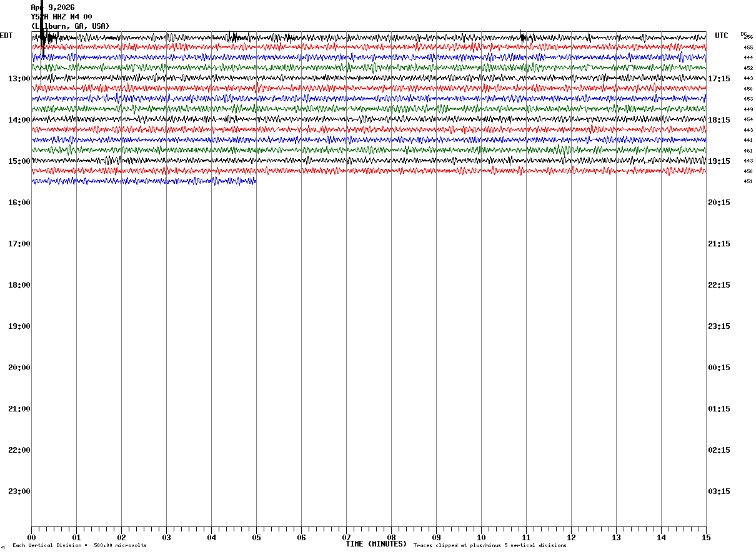Click the 22:15 UTC time label
This screenshot has height=554, width=756.
719,285
